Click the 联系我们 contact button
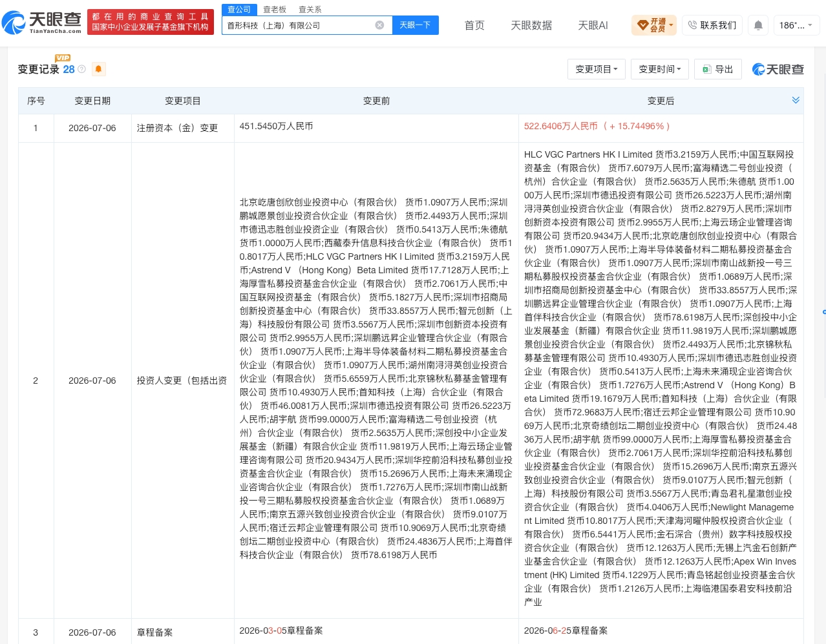The width and height of the screenshot is (826, 644). [x=712, y=25]
